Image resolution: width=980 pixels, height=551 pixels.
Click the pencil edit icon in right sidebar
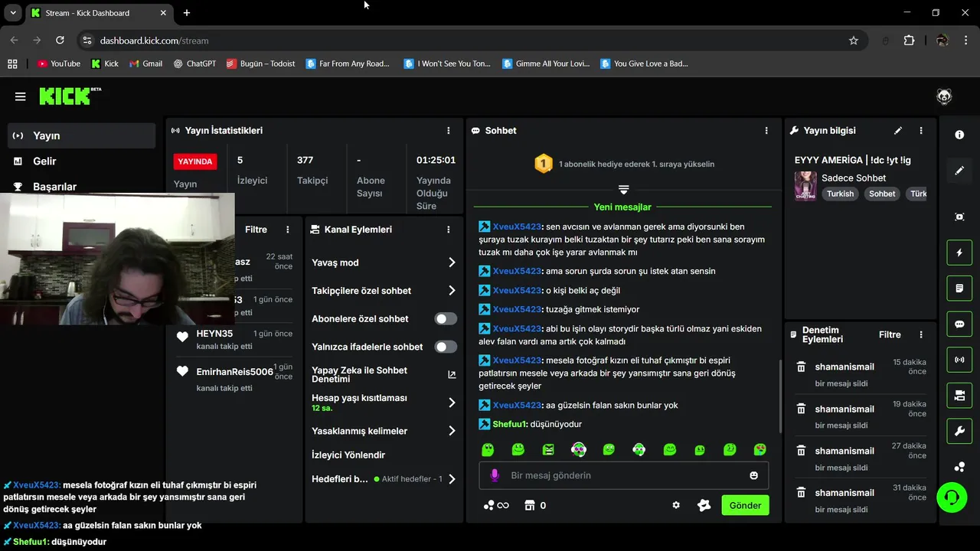pyautogui.click(x=959, y=171)
